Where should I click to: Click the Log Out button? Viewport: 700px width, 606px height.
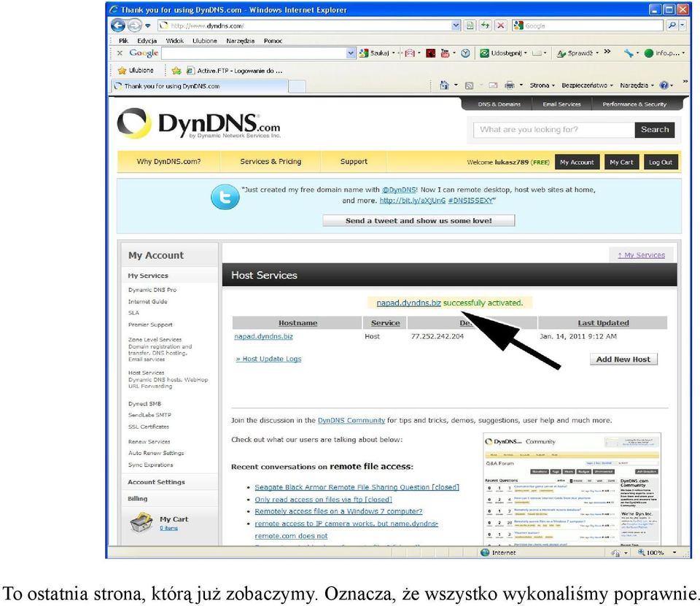click(661, 162)
